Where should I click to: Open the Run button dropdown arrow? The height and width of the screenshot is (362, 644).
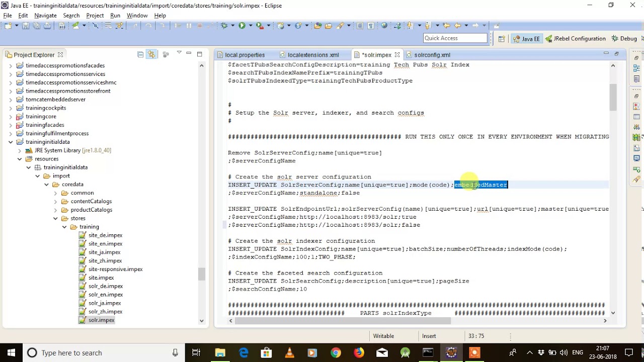pos(250,25)
